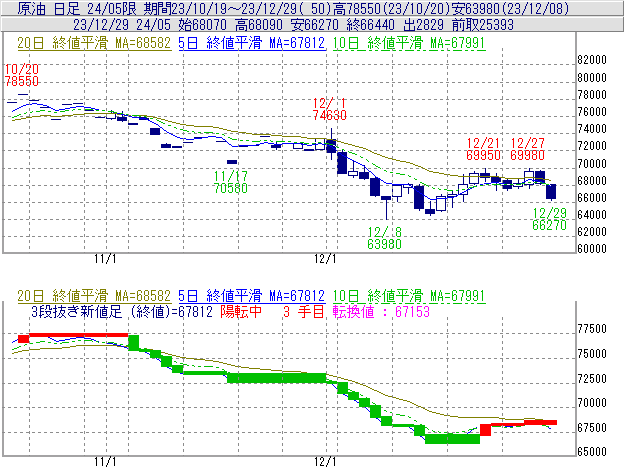Viewport: 624px width, 475px height.
Task: Click the 11/1 date label under the top chart
Action: pyautogui.click(x=105, y=259)
